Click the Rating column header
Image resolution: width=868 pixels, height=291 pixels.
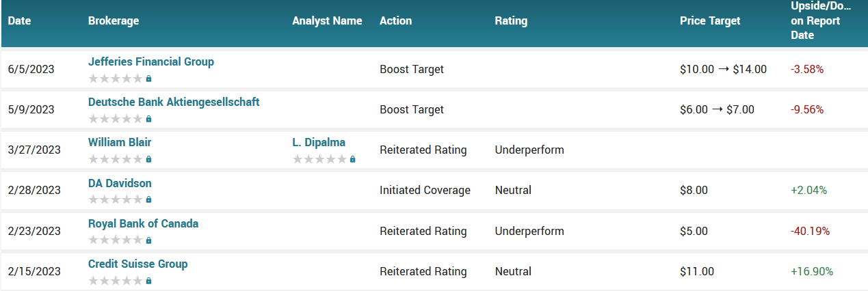pyautogui.click(x=511, y=20)
